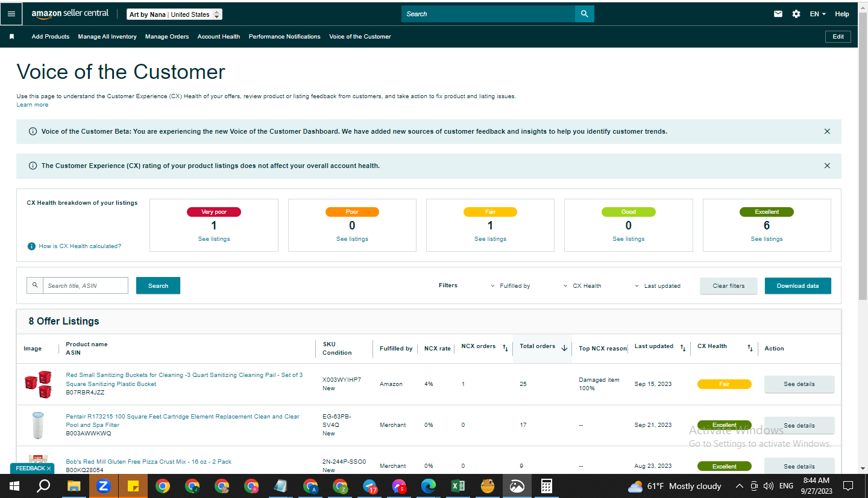Sort listings by Last updated column
868x498 pixels.
click(683, 348)
